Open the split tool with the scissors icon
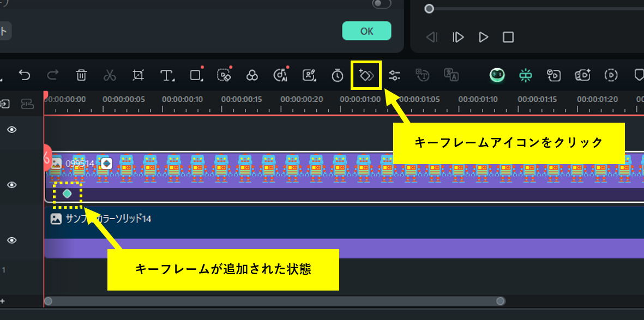This screenshot has height=320, width=644. pyautogui.click(x=110, y=75)
